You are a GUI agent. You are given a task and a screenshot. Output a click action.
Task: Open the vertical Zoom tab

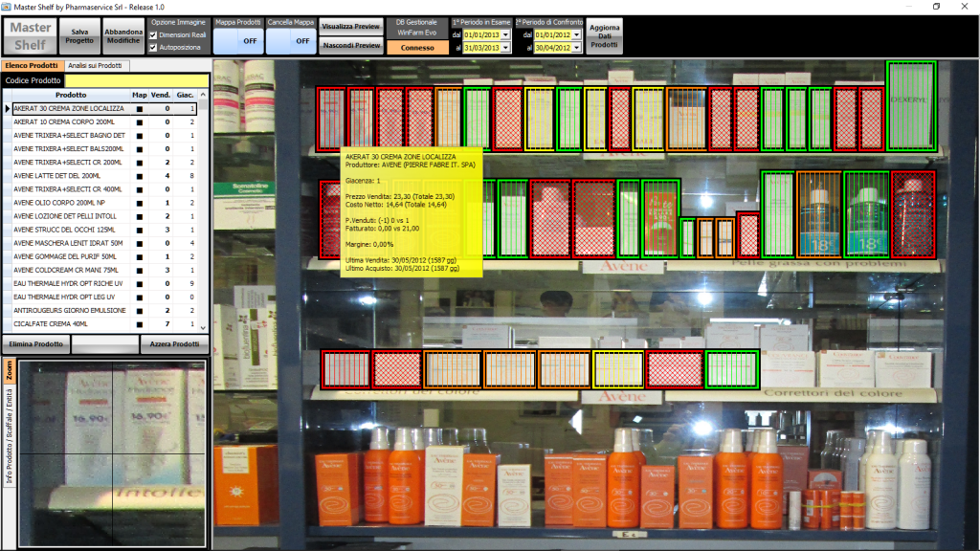10,371
